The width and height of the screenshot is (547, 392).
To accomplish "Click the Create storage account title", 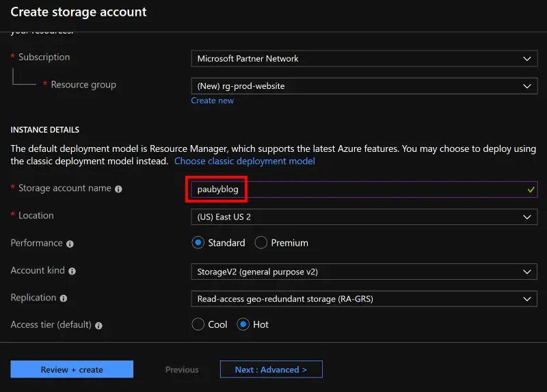I will 79,12.
